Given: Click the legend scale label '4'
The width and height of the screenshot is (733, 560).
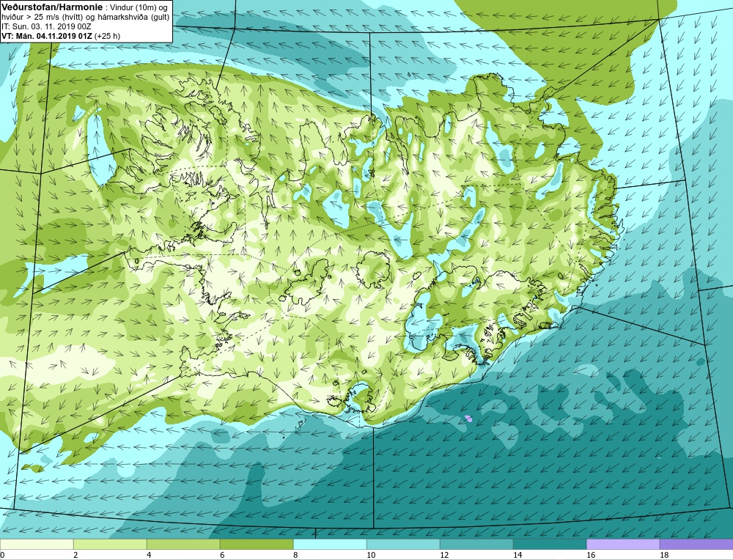Looking at the screenshot, I should point(149,555).
